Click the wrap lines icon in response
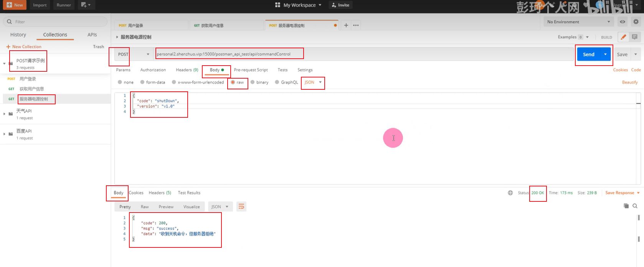Viewport: 644px width, 267px height. pyautogui.click(x=241, y=207)
